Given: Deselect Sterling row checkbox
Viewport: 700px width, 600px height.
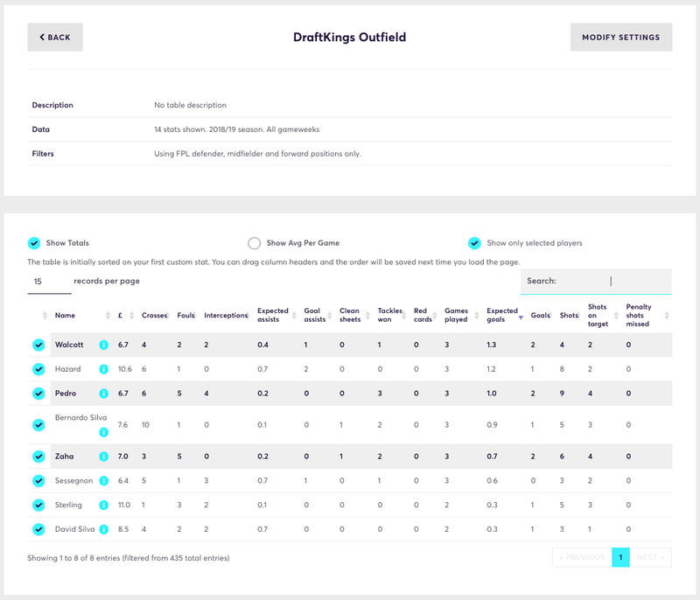Looking at the screenshot, I should coord(38,505).
